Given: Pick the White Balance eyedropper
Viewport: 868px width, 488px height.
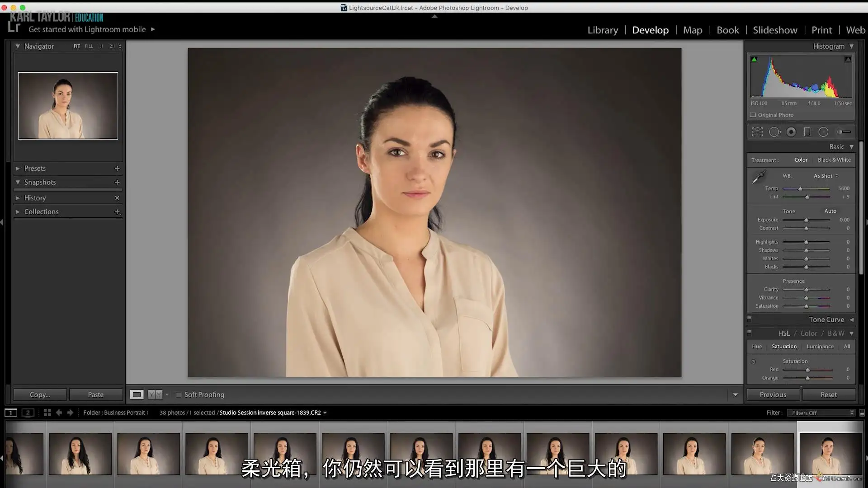Looking at the screenshot, I should pyautogui.click(x=759, y=177).
